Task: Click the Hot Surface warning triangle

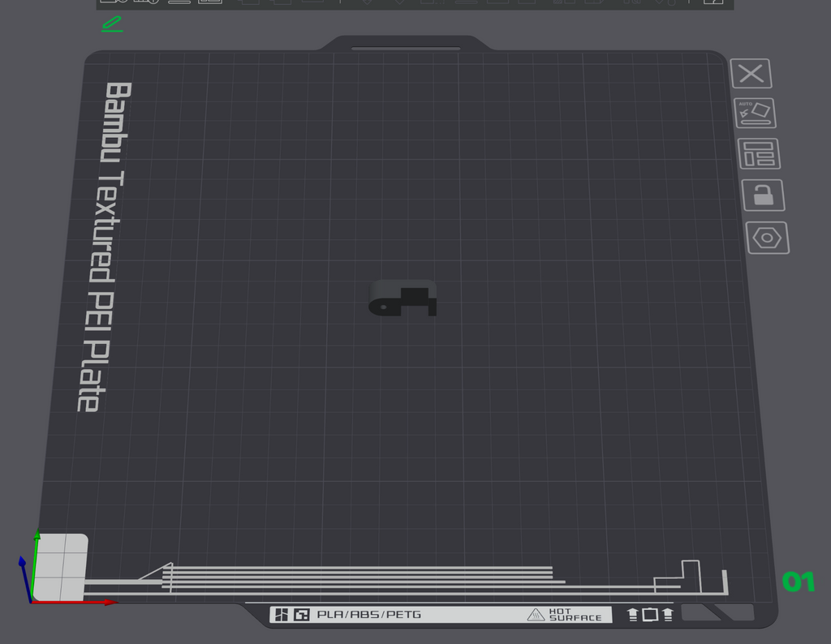Action: click(x=536, y=614)
